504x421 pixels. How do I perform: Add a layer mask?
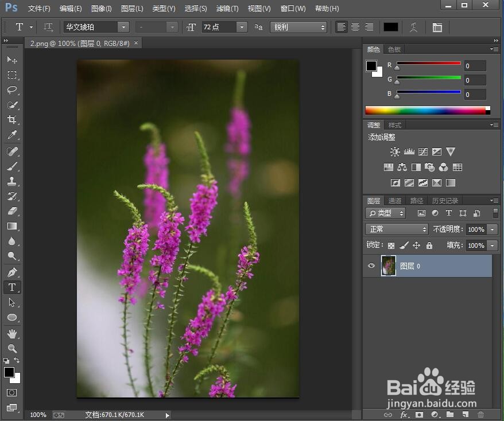[x=419, y=415]
